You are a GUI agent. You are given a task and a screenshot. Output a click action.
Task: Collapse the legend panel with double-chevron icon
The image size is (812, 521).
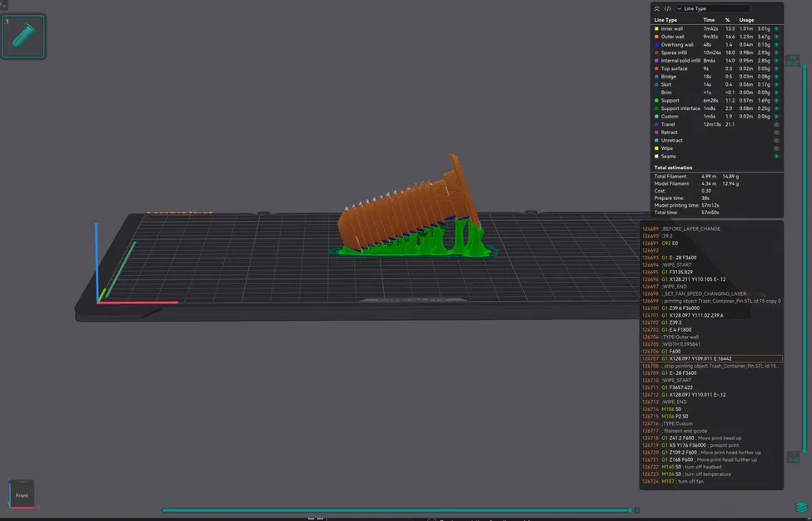coord(656,9)
